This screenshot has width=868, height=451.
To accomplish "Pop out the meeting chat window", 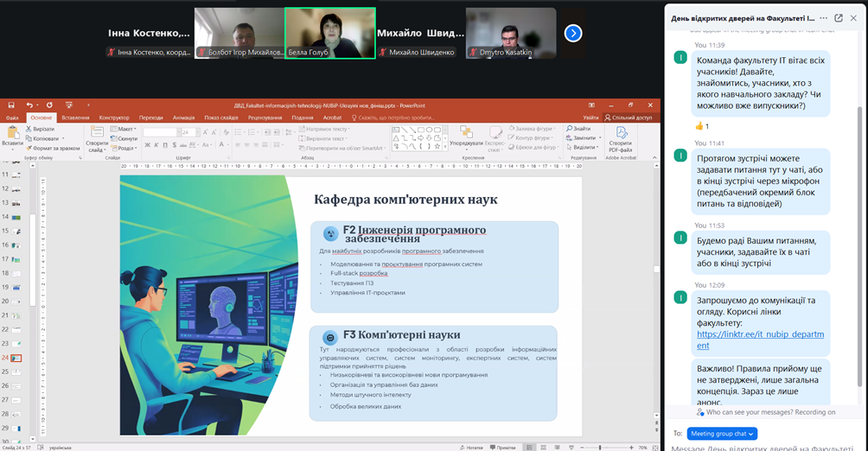I will pyautogui.click(x=838, y=17).
